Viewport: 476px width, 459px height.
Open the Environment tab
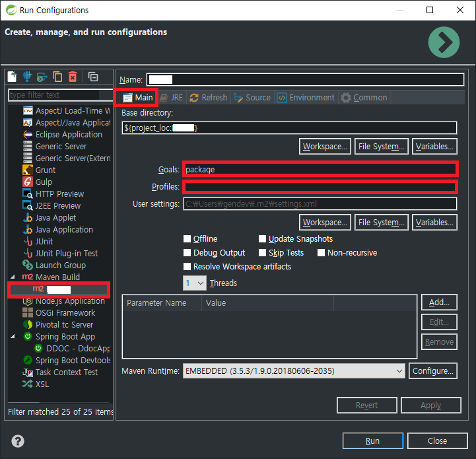point(305,98)
